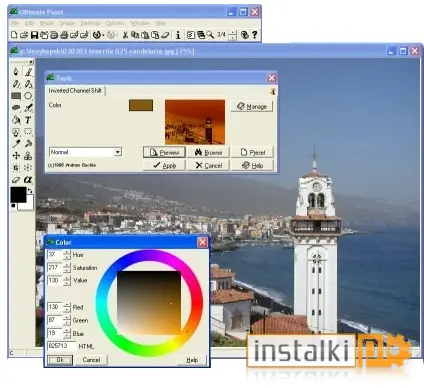Select the Pen tool in the tool palette

coord(16,71)
